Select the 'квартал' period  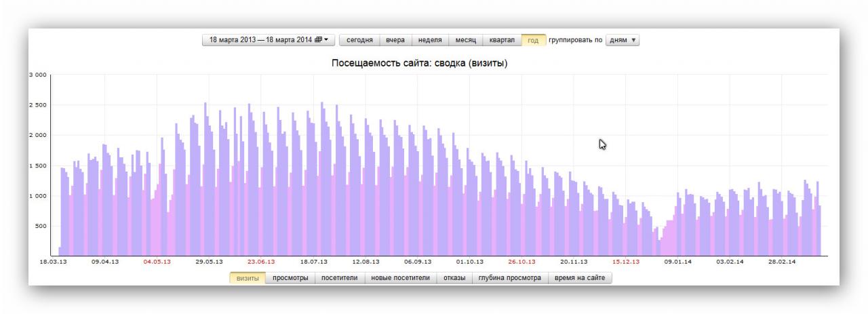tap(502, 40)
